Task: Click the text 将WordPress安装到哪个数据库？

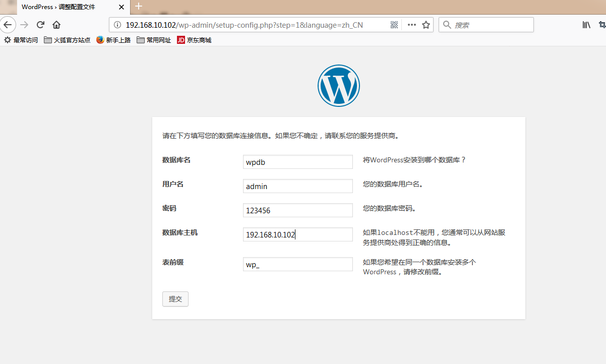Action: 414,160
